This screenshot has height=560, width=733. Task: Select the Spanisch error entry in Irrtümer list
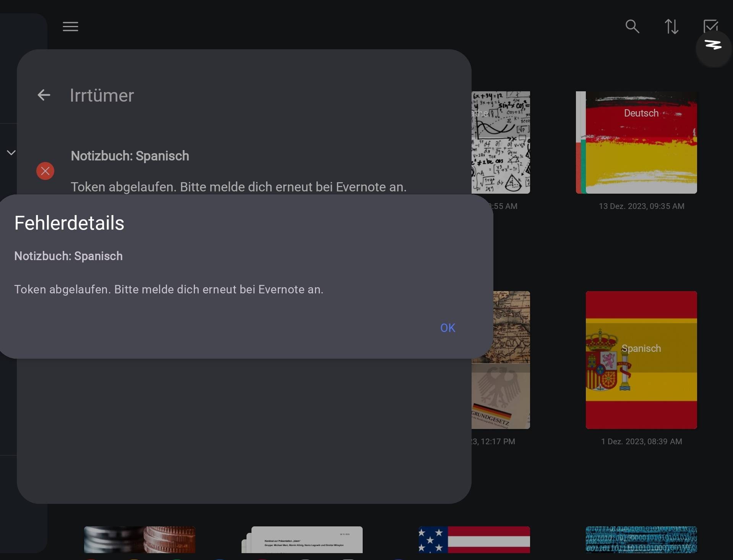point(238,172)
